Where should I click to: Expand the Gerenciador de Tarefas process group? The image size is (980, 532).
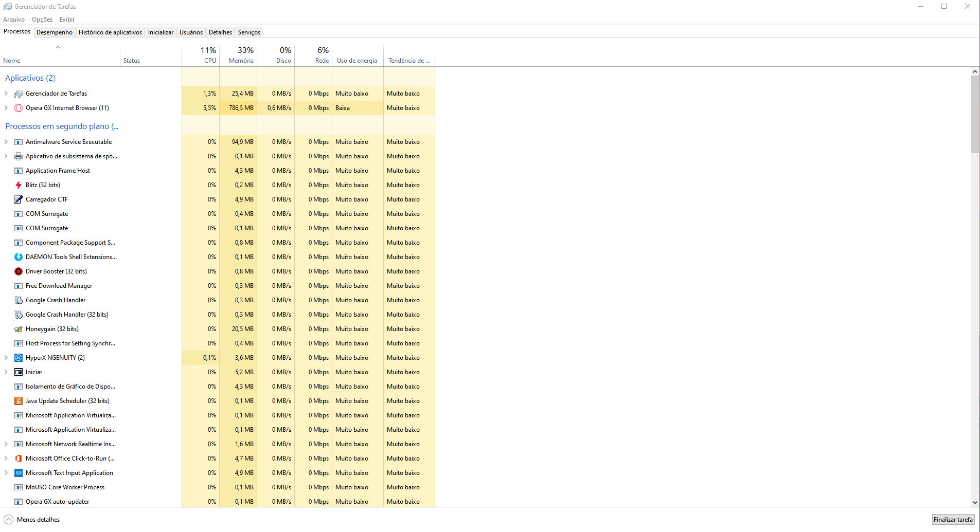(6, 94)
